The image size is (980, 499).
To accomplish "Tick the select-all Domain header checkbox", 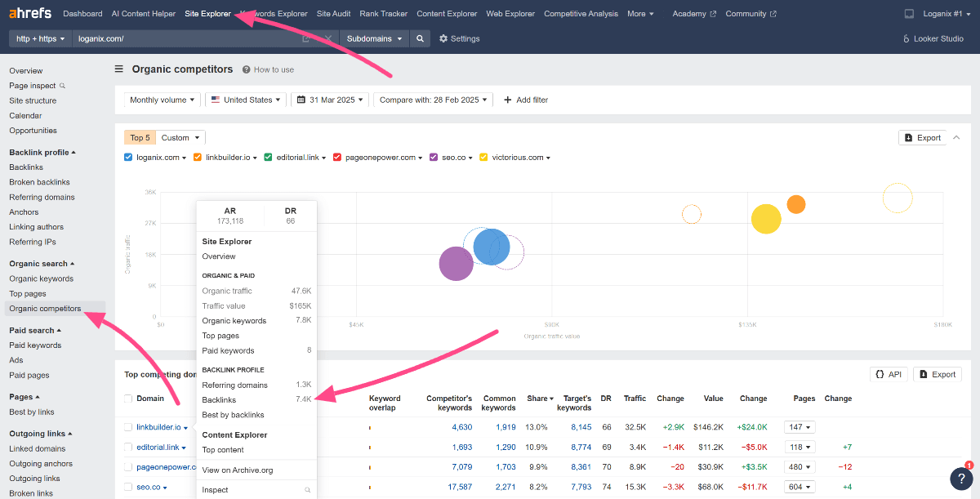I will [x=128, y=399].
